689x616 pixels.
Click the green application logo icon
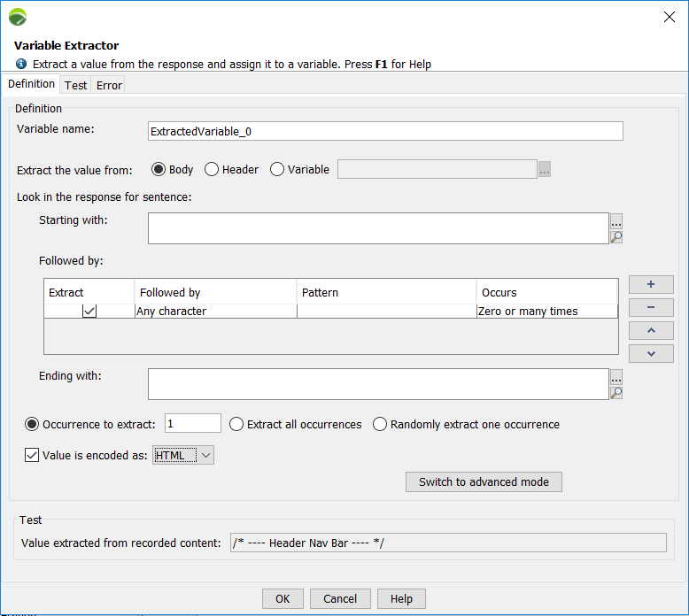[x=18, y=17]
